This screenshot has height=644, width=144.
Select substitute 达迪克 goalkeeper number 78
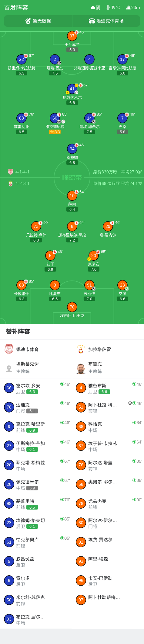click(x=9, y=407)
